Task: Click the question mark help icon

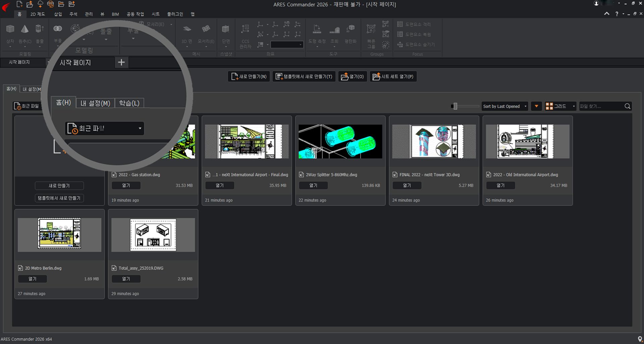Action: pyautogui.click(x=616, y=14)
